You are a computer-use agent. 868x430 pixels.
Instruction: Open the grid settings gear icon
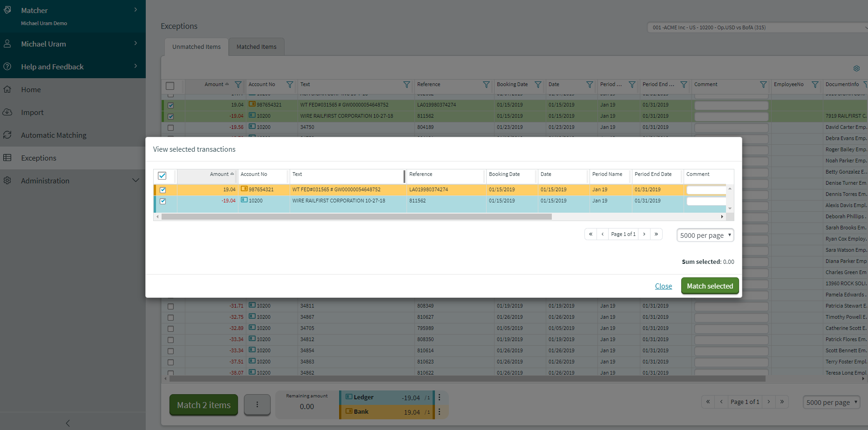coord(856,68)
